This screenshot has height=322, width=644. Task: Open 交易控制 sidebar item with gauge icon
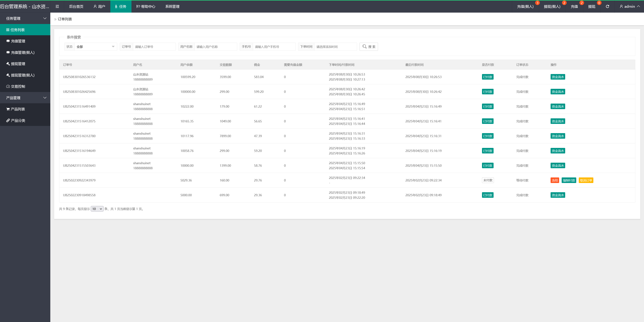coord(18,86)
